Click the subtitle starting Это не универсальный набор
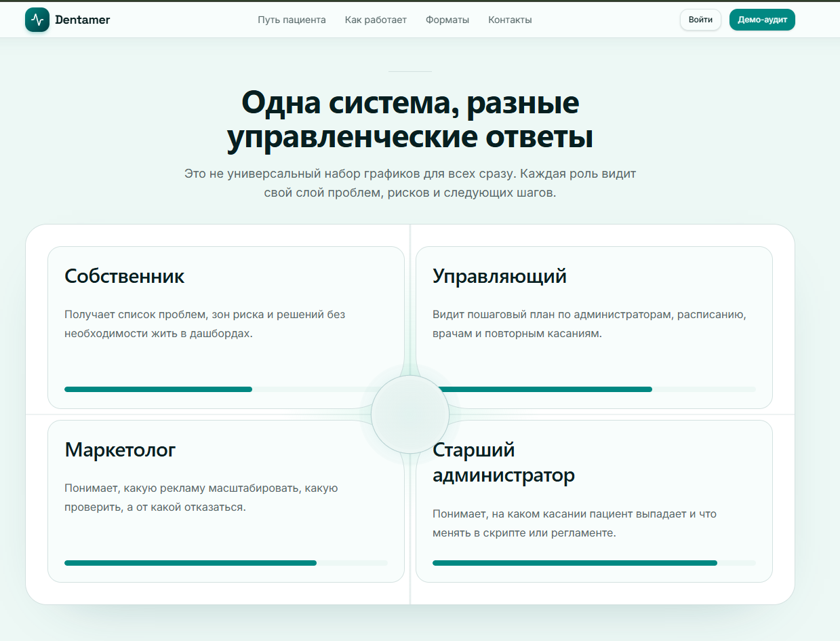Image resolution: width=840 pixels, height=641 pixels. 410,183
